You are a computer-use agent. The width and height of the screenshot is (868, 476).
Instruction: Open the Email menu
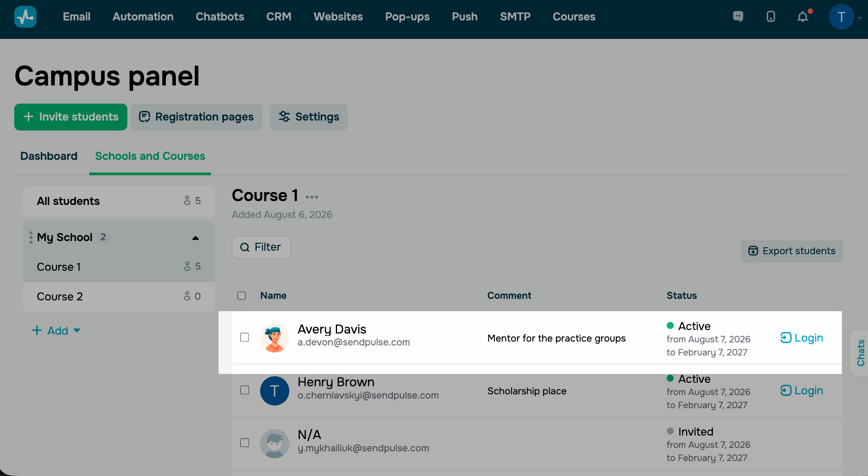point(77,17)
